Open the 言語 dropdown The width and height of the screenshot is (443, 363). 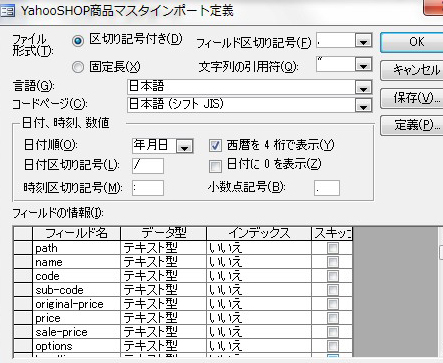363,88
